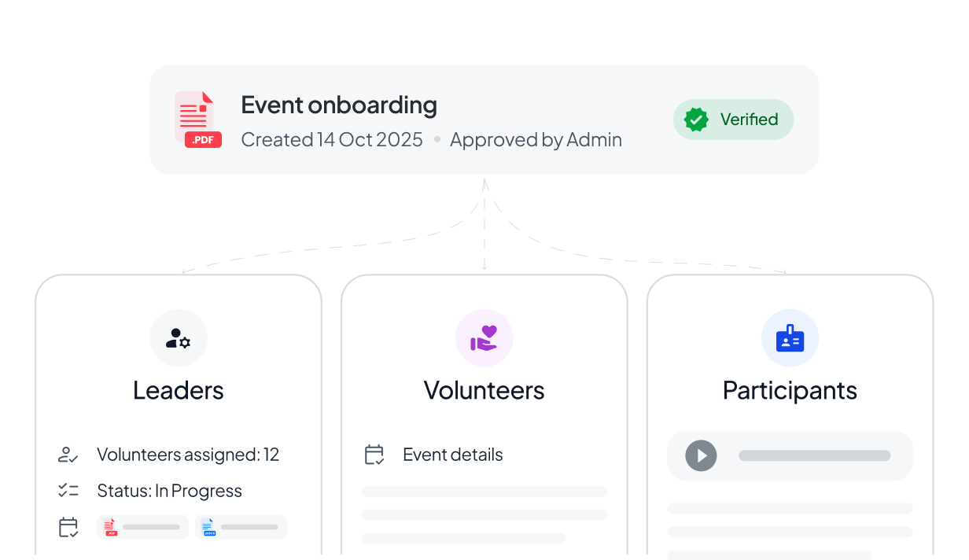Click the checklist icon beside Status
Screen dimensions: 969x560
[68, 491]
